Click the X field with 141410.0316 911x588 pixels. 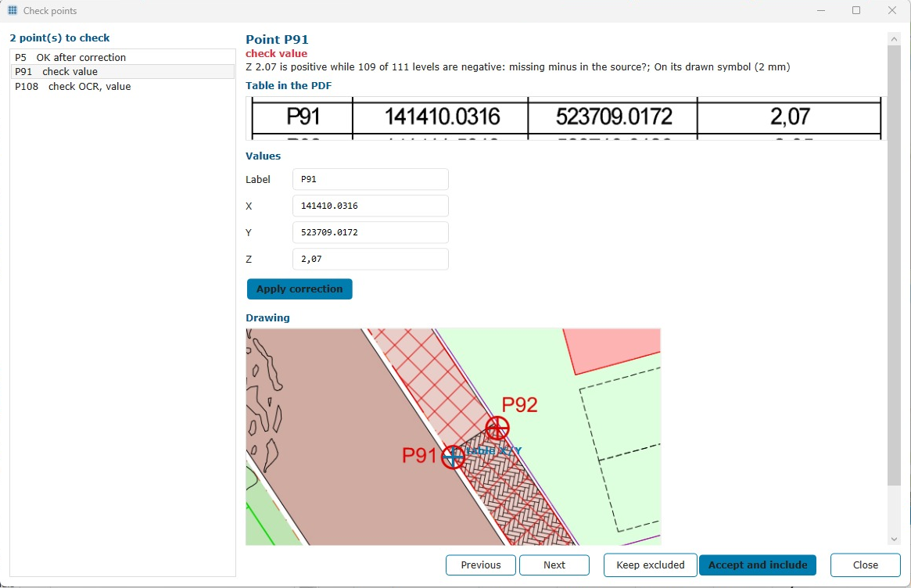pyautogui.click(x=371, y=206)
